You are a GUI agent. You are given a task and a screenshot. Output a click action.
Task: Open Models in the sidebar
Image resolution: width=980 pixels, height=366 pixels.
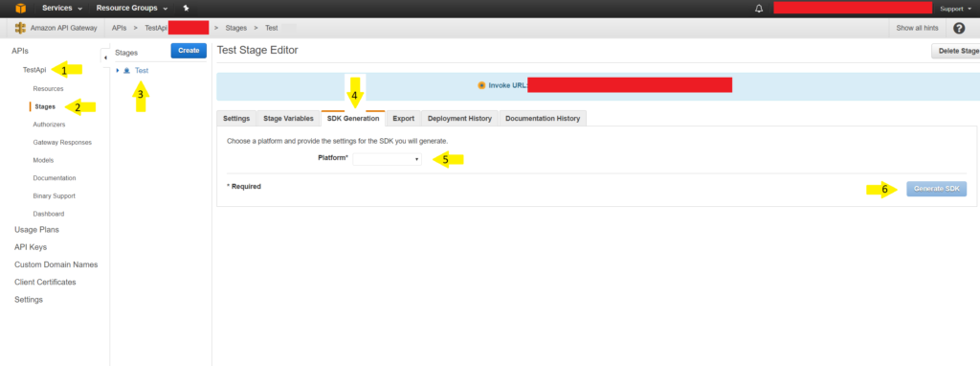coord(43,160)
